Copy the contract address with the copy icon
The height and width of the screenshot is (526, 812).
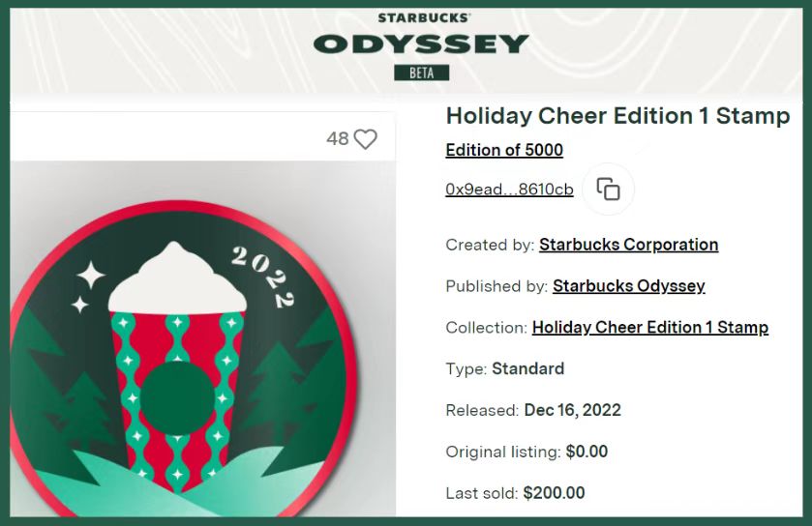[608, 189]
